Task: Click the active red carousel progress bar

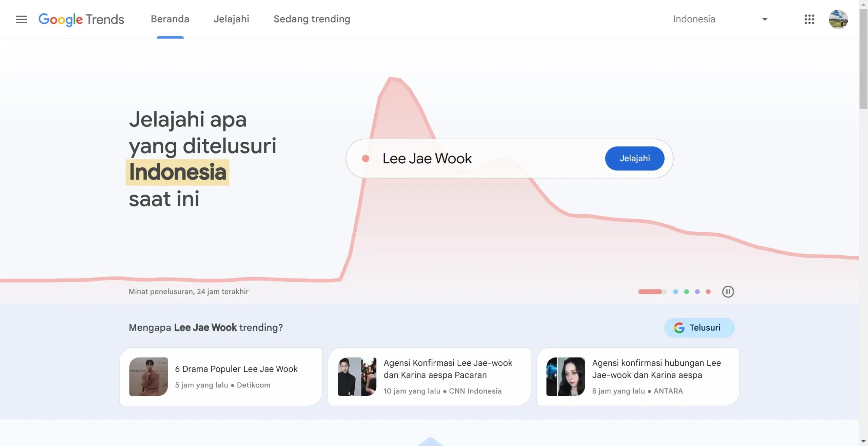Action: click(x=652, y=292)
